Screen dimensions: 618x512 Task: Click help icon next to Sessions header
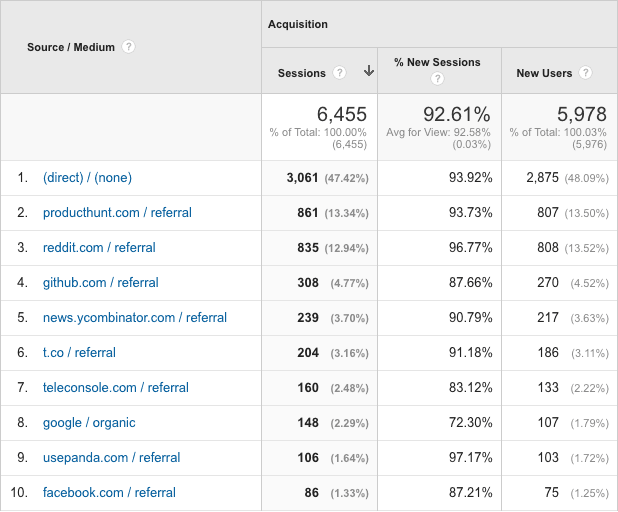pyautogui.click(x=340, y=73)
